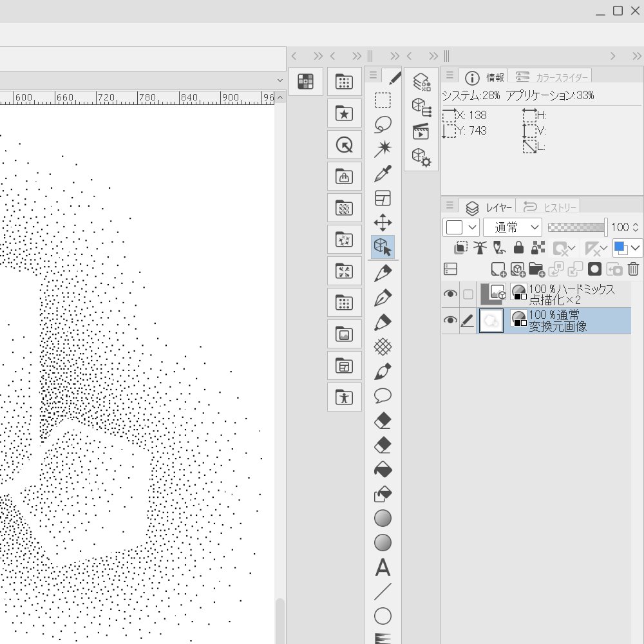The image size is (644, 644).
Task: Open the favorites star material folder
Action: tap(344, 113)
